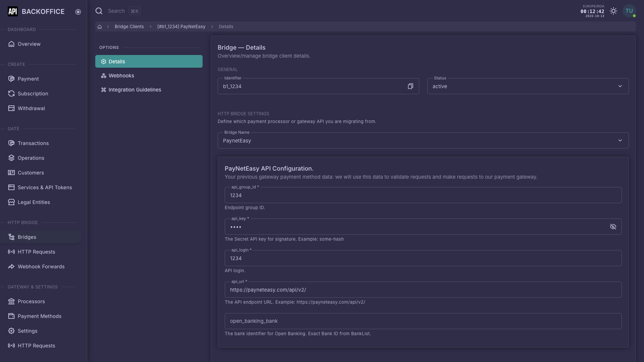Click the Bridge Clients breadcrumb link
644x362 pixels.
point(129,27)
